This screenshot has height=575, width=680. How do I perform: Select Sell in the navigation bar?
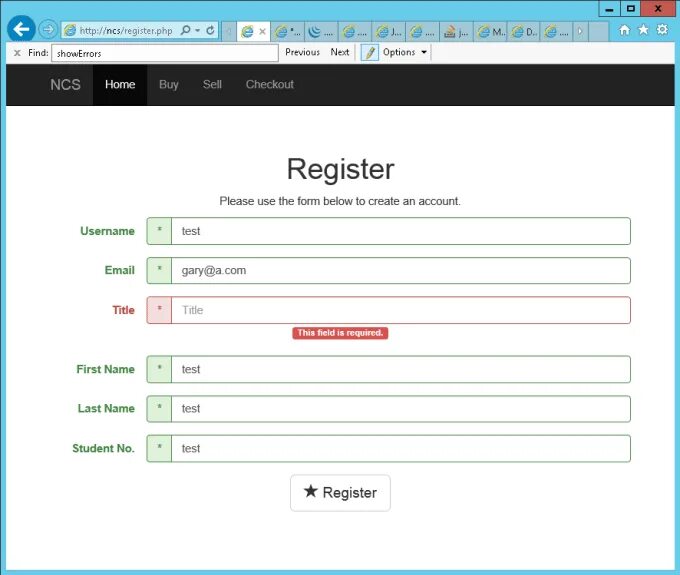212,85
